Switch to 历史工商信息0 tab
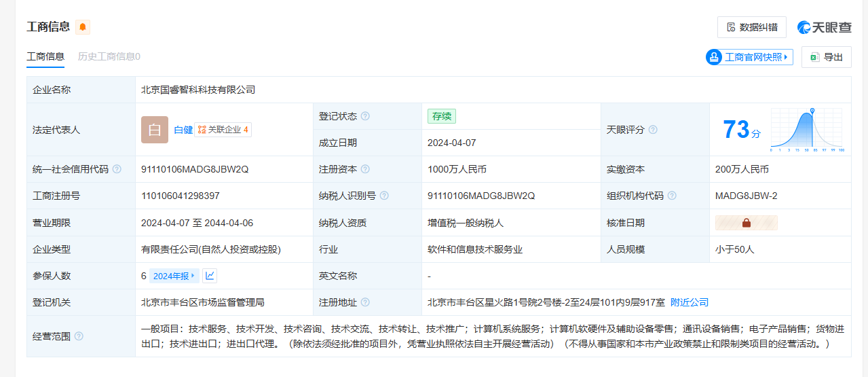The width and height of the screenshot is (868, 377). [109, 56]
